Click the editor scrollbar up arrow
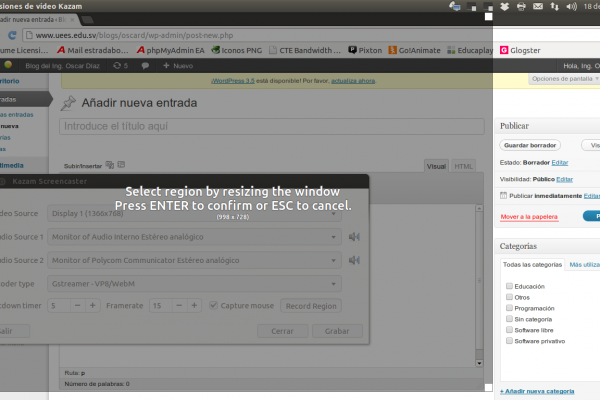 click(x=479, y=208)
